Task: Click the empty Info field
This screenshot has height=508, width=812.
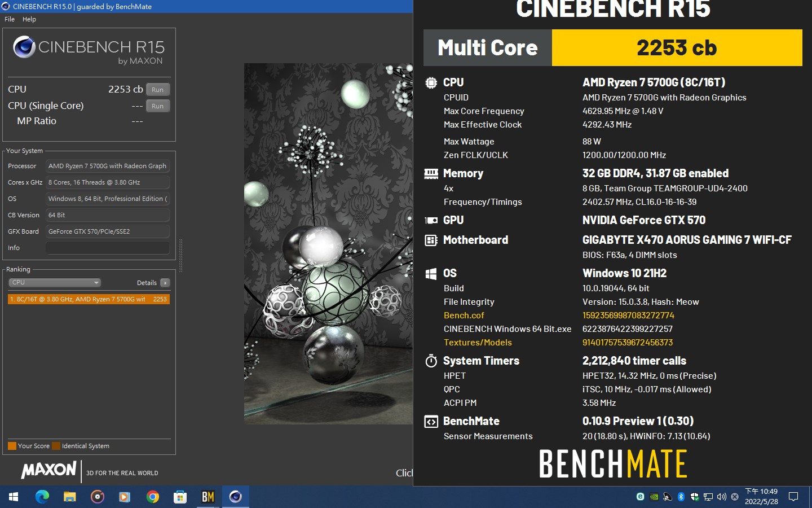Action: pyautogui.click(x=108, y=248)
